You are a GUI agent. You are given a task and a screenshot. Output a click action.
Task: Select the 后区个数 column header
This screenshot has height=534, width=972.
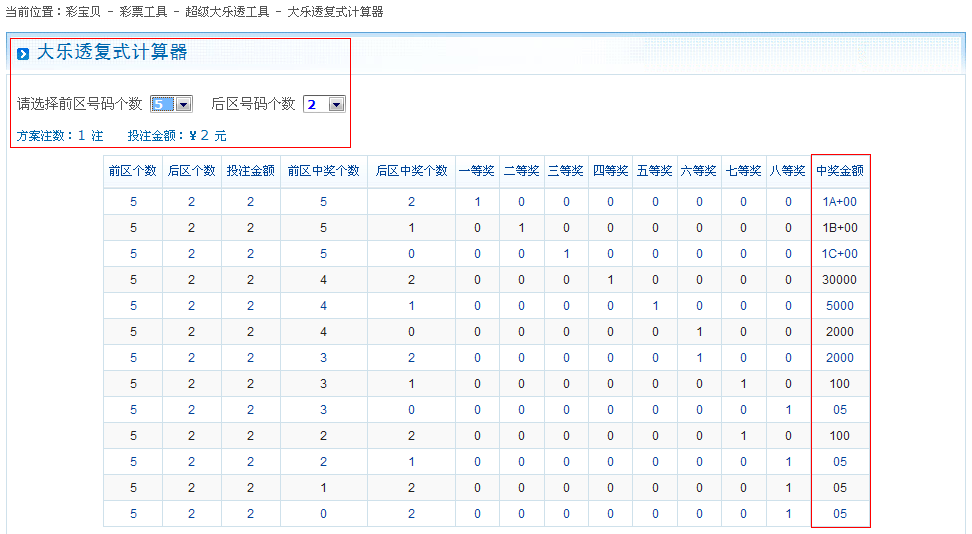[191, 171]
